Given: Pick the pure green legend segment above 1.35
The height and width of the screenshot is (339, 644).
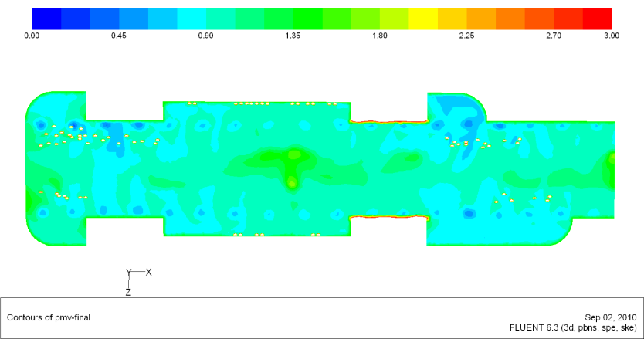Looking at the screenshot, I should [x=307, y=19].
